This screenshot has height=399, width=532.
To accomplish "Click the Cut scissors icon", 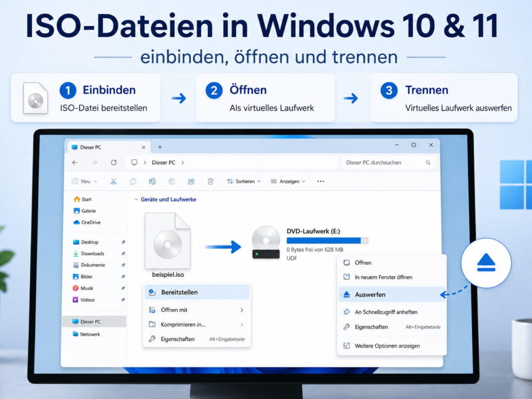I will tap(113, 181).
